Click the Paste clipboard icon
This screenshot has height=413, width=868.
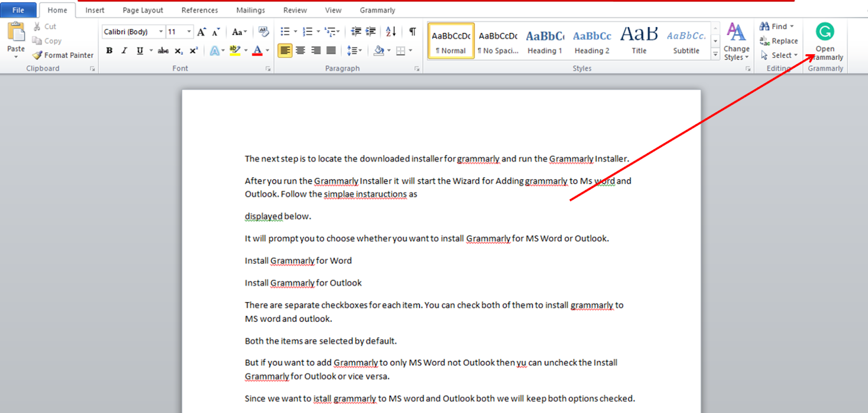click(16, 32)
